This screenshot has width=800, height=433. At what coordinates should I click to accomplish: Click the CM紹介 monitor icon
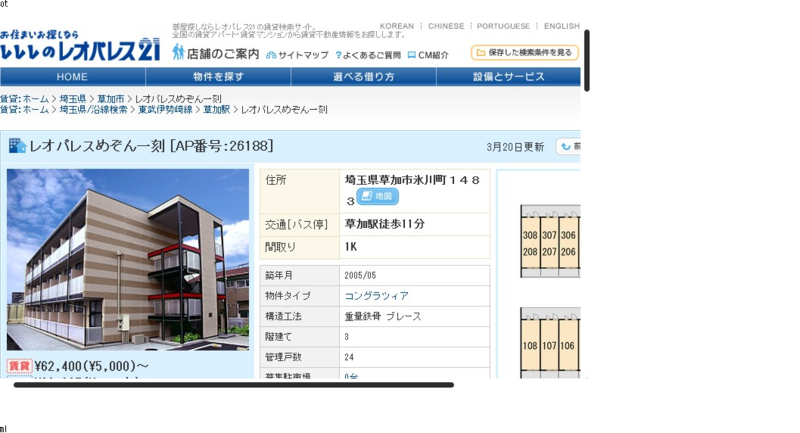tap(412, 55)
